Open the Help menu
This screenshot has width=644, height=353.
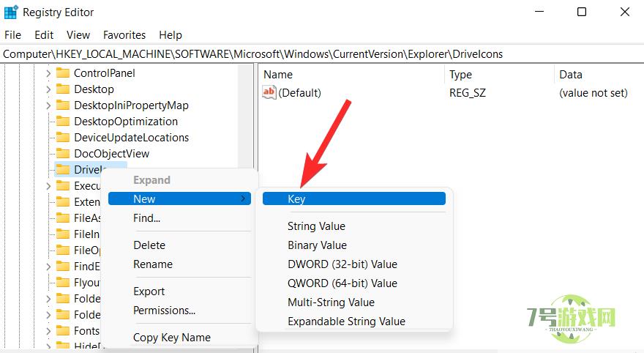point(171,35)
